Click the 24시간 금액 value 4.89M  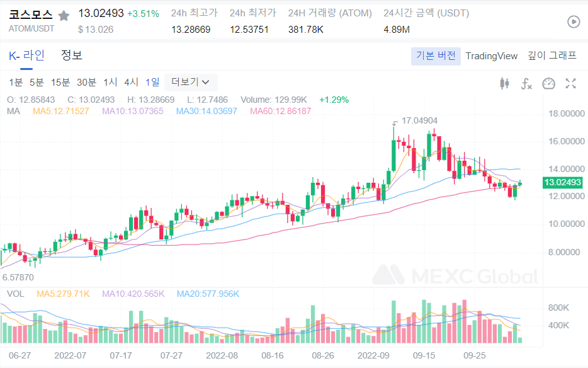point(397,30)
